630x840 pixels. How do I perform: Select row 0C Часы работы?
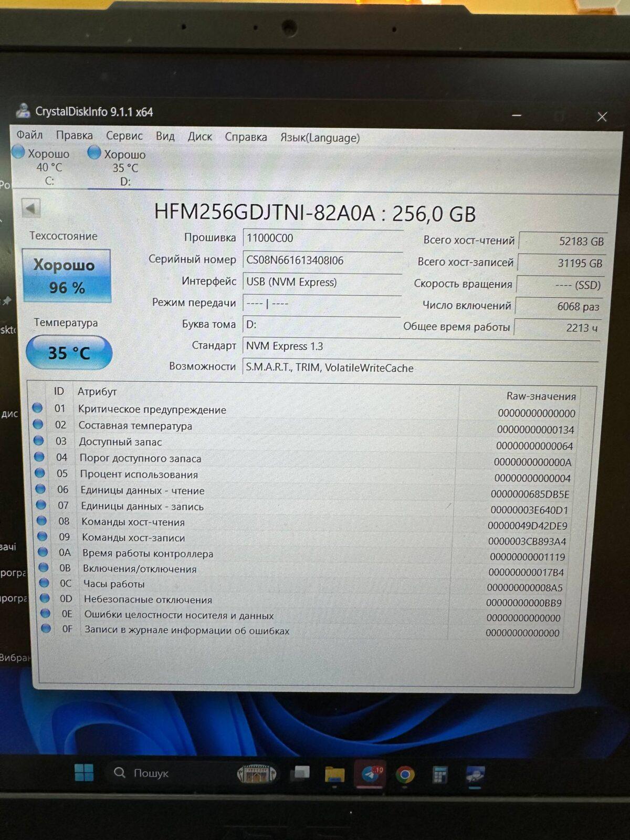304,585
